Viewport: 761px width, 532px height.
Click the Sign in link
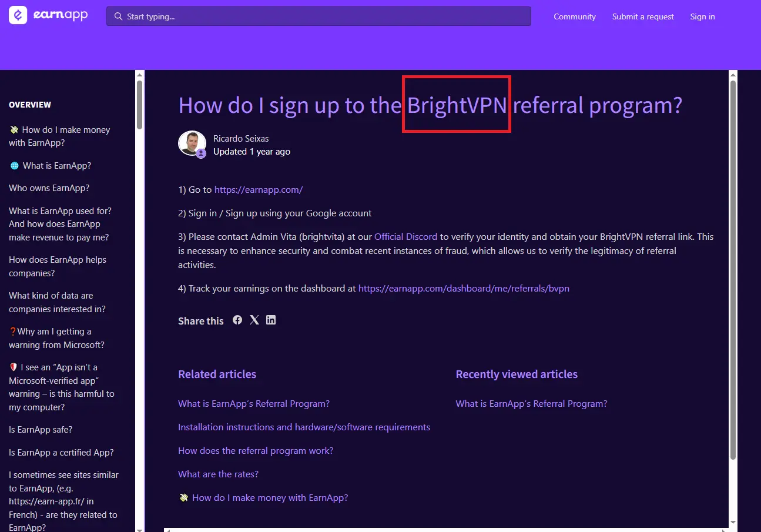(702, 16)
